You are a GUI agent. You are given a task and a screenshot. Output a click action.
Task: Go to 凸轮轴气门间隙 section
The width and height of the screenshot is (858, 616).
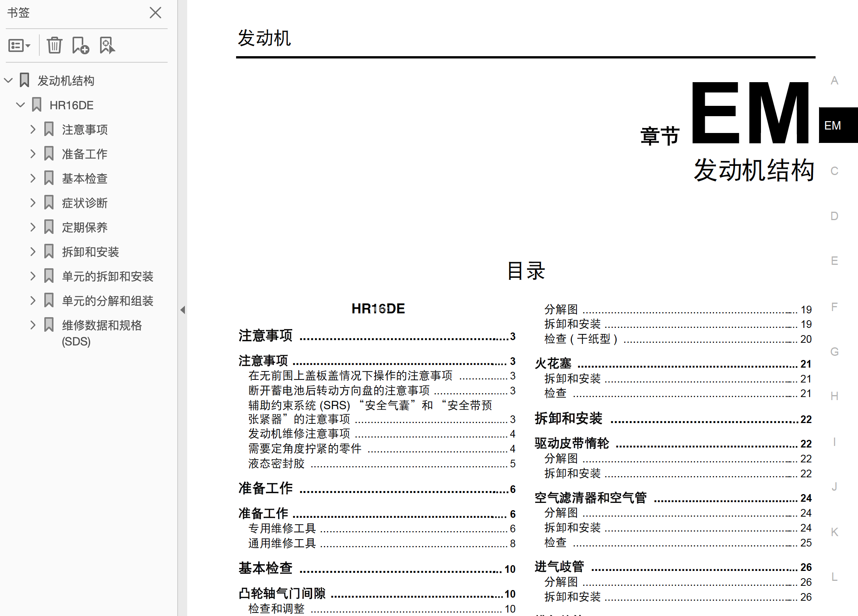pos(377,593)
